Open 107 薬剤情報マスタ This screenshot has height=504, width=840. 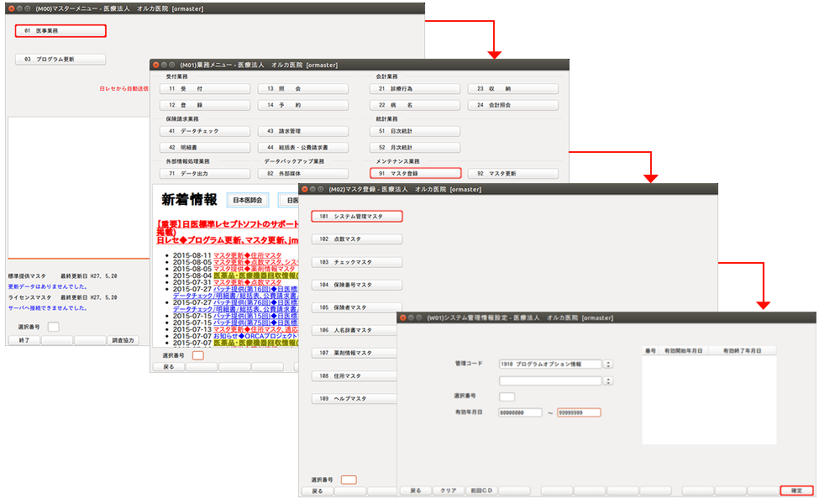click(354, 353)
